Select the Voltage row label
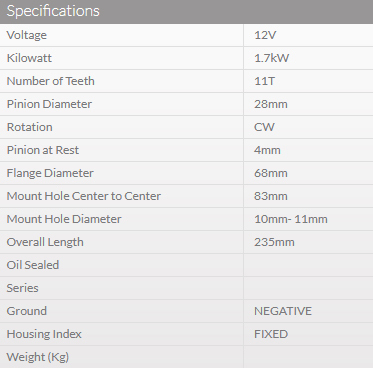 27,35
